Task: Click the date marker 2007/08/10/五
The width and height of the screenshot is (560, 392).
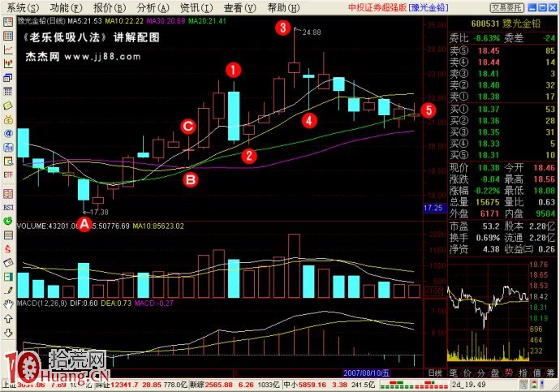Action: click(366, 373)
